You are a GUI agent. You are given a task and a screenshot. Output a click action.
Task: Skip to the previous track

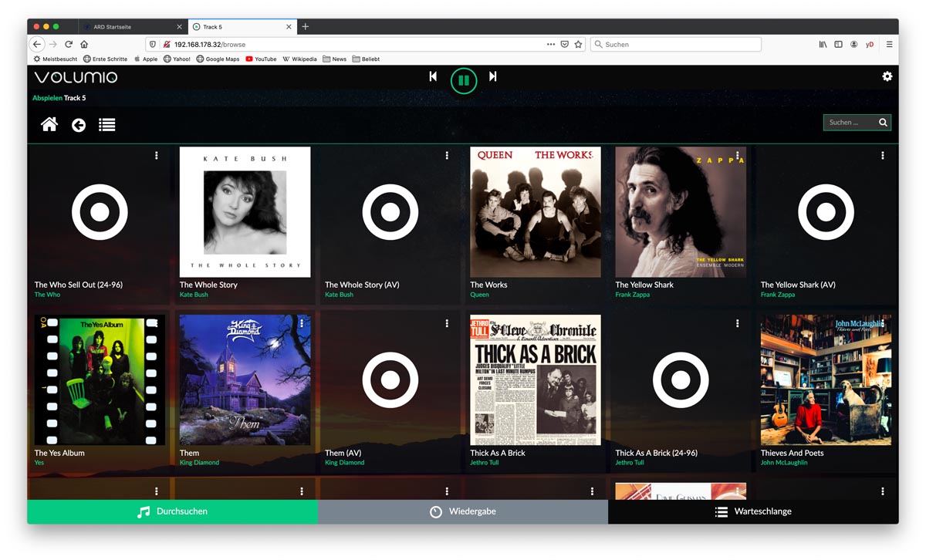click(x=433, y=76)
